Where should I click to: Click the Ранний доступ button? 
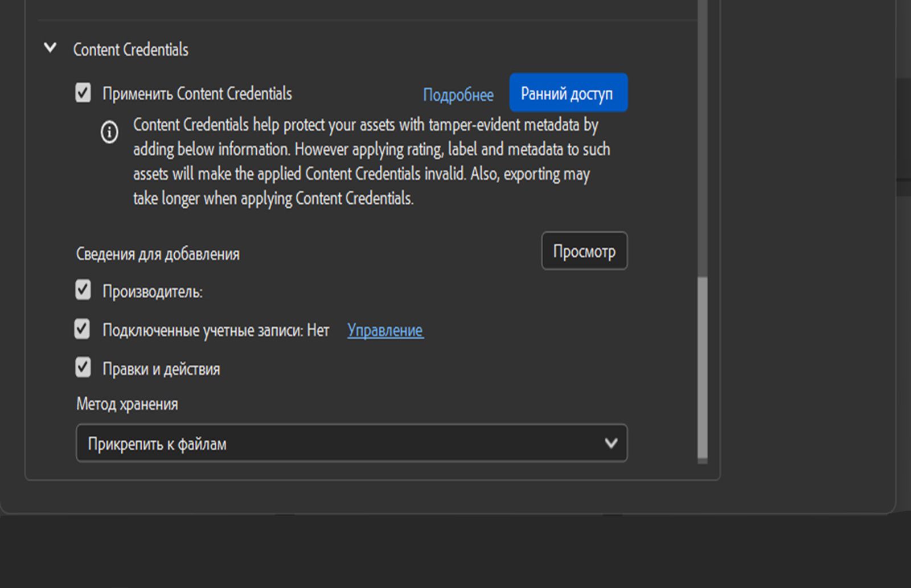click(x=568, y=93)
